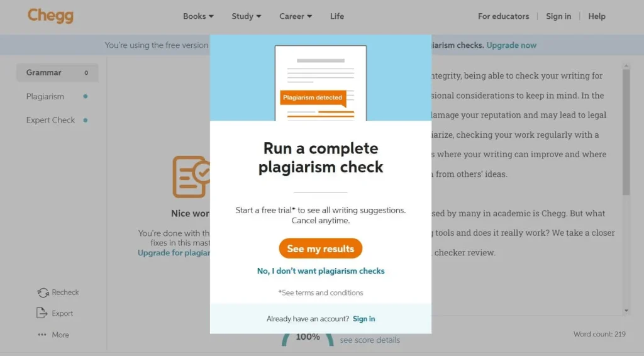Viewport: 644px width, 356px height.
Task: Click the document checkmark icon
Action: [191, 177]
